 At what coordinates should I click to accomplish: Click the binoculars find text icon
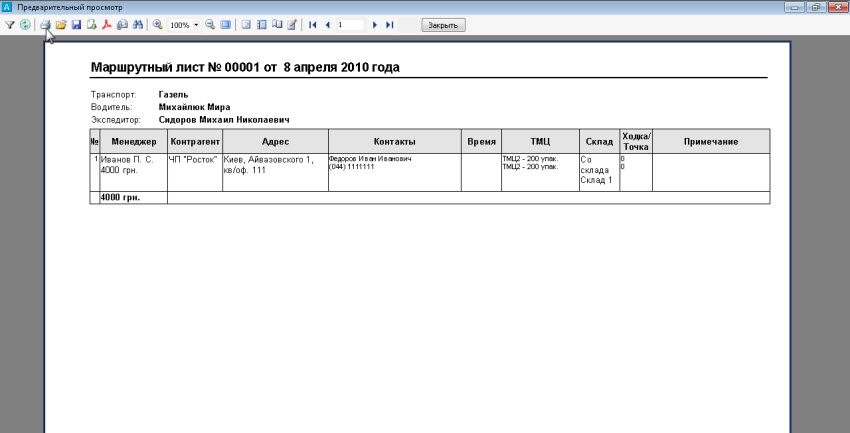(138, 24)
